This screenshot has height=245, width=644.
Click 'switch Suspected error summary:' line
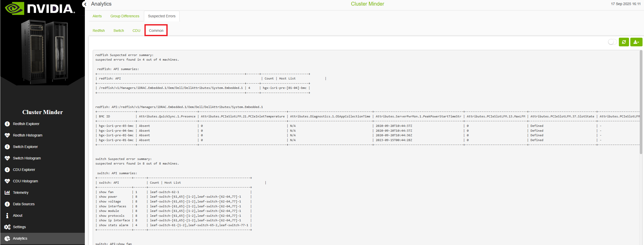click(123, 159)
